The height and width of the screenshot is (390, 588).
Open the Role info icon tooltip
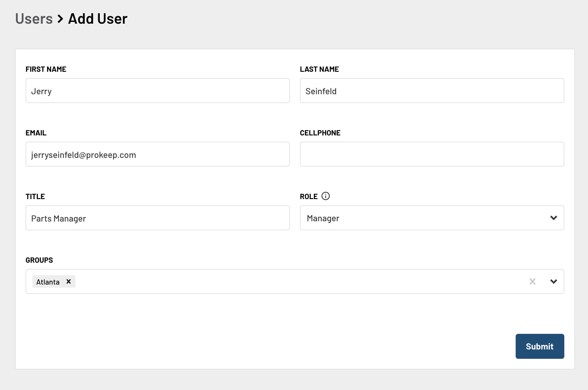point(325,196)
